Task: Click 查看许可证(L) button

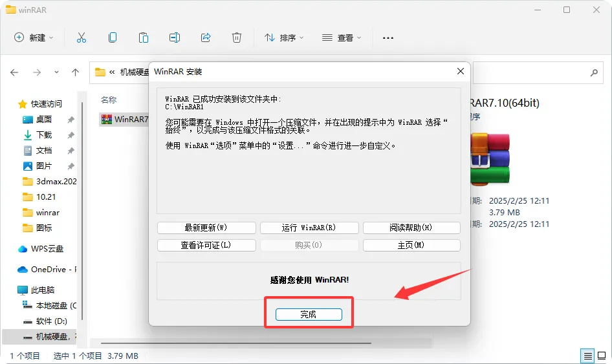Action: tap(206, 246)
